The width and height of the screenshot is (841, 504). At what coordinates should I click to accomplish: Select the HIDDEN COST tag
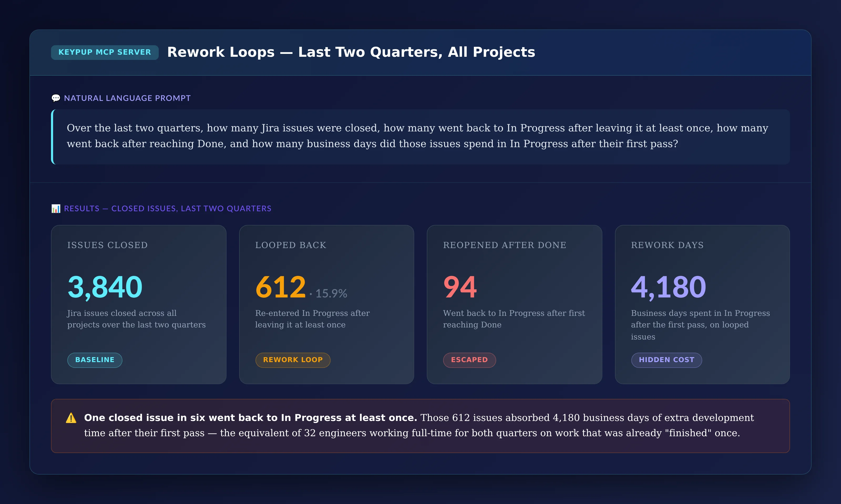click(666, 360)
